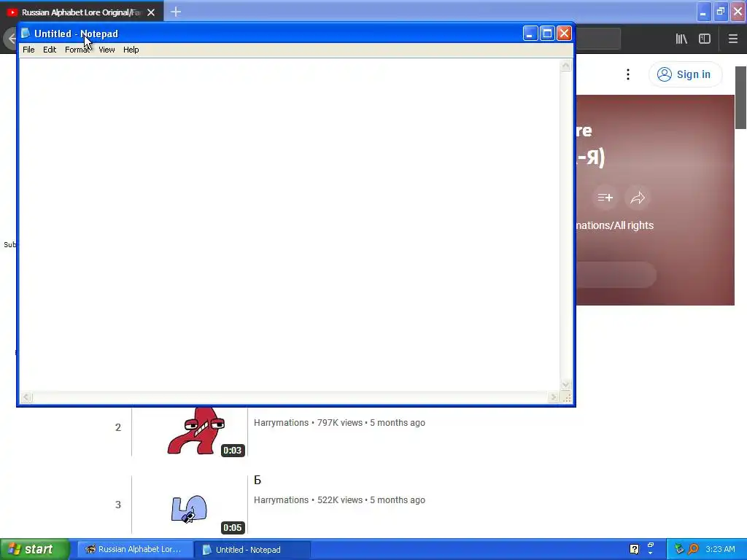747x560 pixels.
Task: Click the browser back arrow button
Action: pos(10,39)
